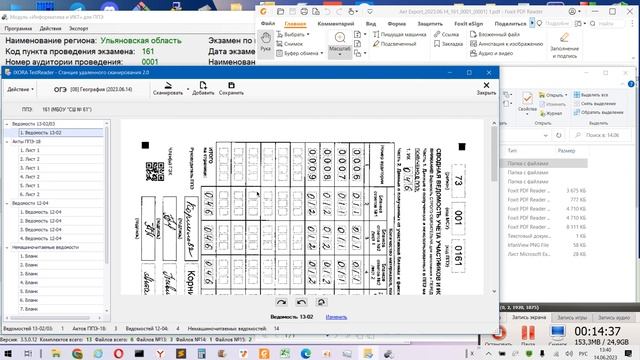Click Вложенный файл in Foxit ribbon
The image size is (640, 360).
click(495, 34)
